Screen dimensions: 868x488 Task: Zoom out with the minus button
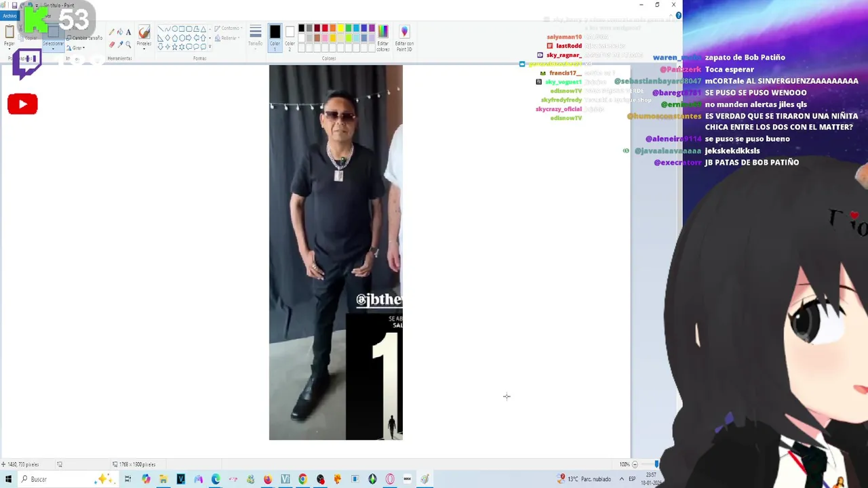point(635,464)
